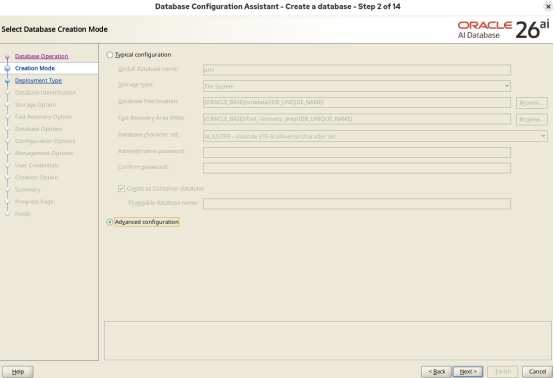Viewport: 554px width, 378px height.
Task: Click the Next button
Action: (468, 372)
